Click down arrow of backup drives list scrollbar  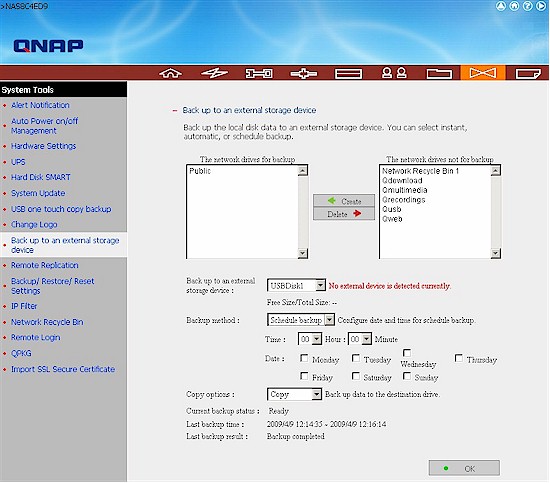tap(303, 253)
